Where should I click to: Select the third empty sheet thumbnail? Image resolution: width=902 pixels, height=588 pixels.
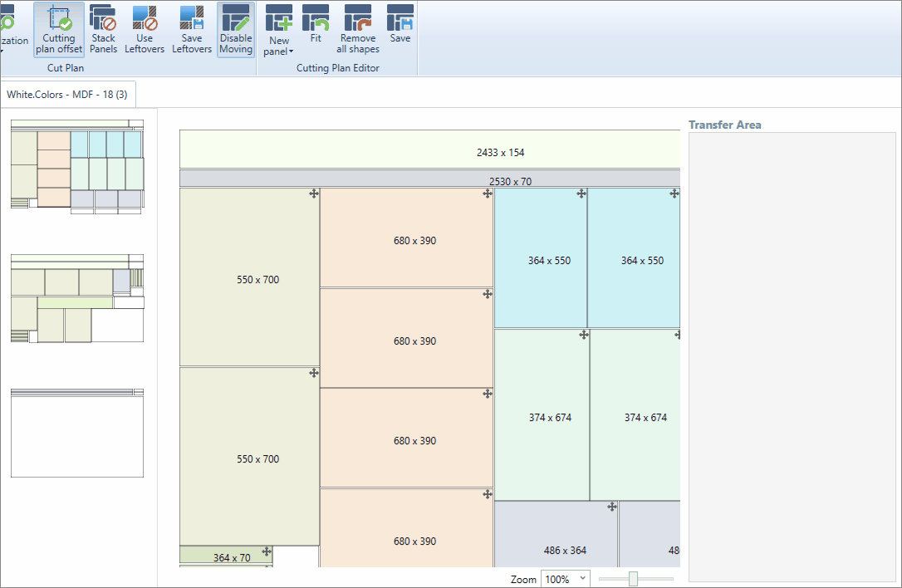pos(77,434)
